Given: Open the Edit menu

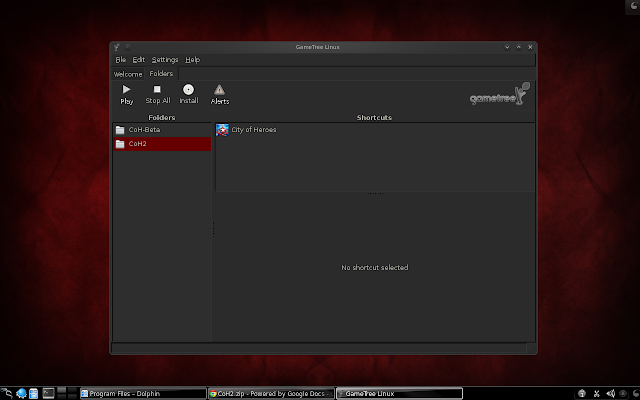Looking at the screenshot, I should (x=138, y=60).
